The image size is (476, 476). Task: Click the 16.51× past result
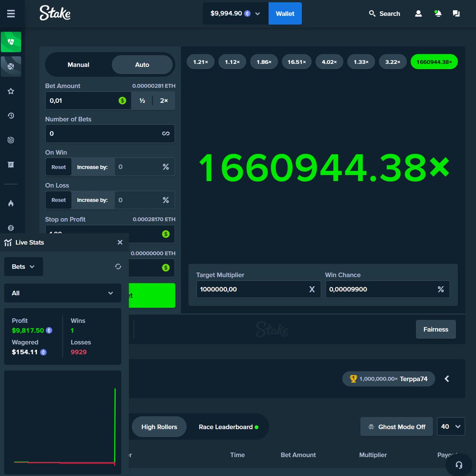click(x=297, y=62)
